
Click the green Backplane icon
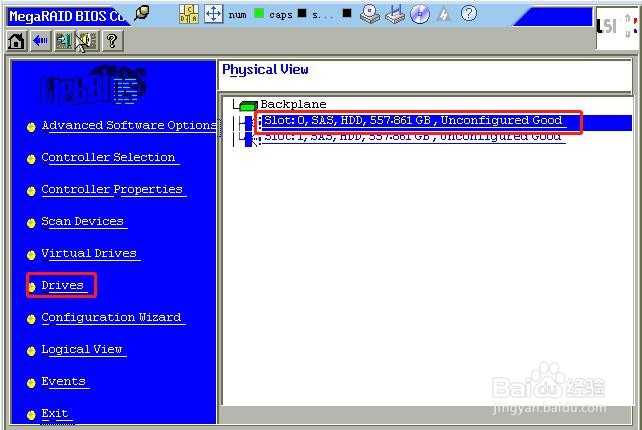click(248, 106)
